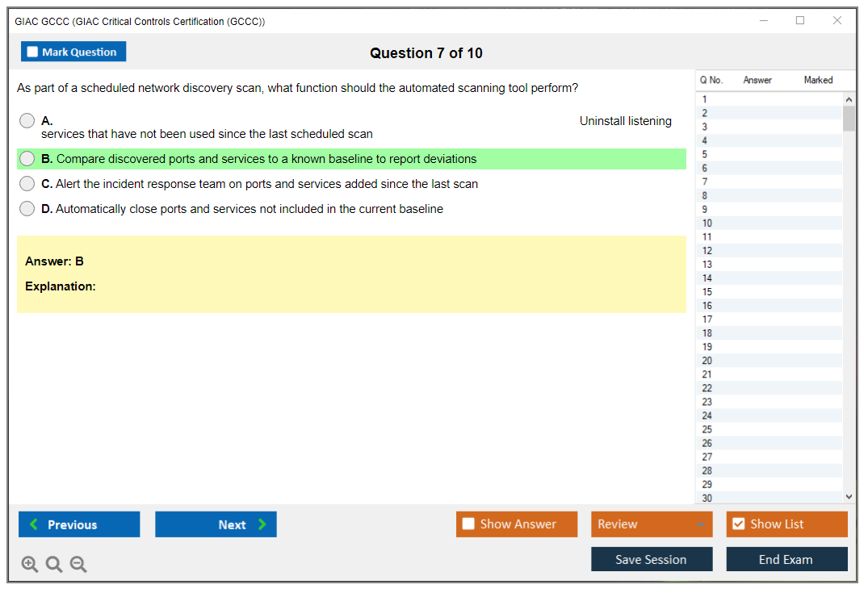Click the question list scrollbar down arrow
This screenshot has width=868, height=593.
849,496
